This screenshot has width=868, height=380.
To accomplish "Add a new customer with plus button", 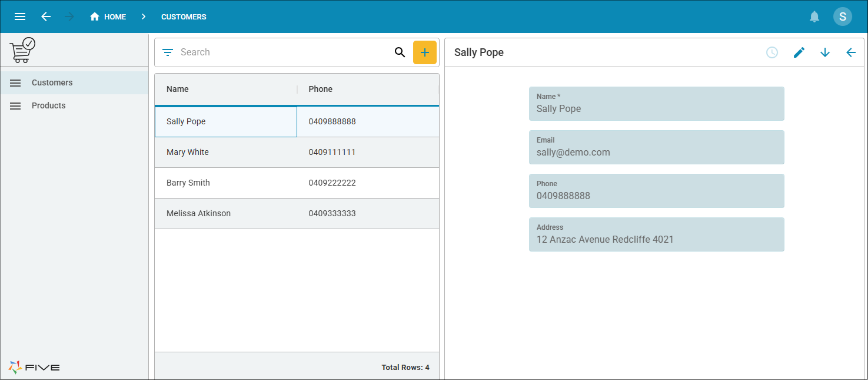I will click(425, 52).
